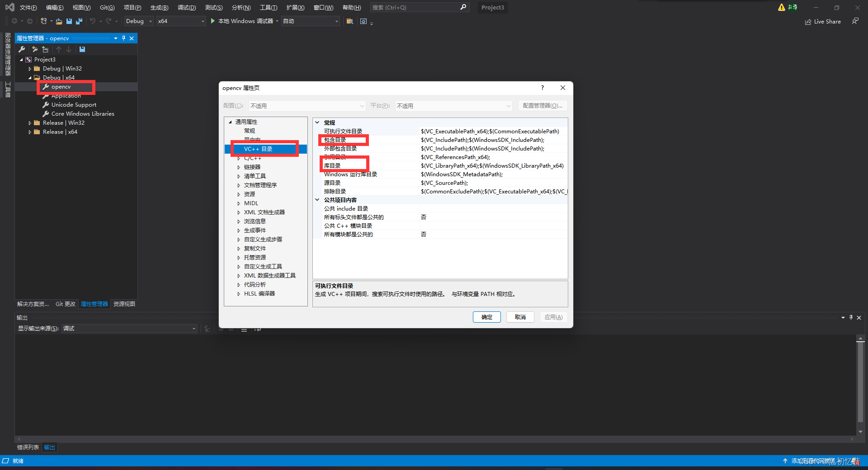
Task: Switch to the Git 更改 tab
Action: pyautogui.click(x=66, y=304)
